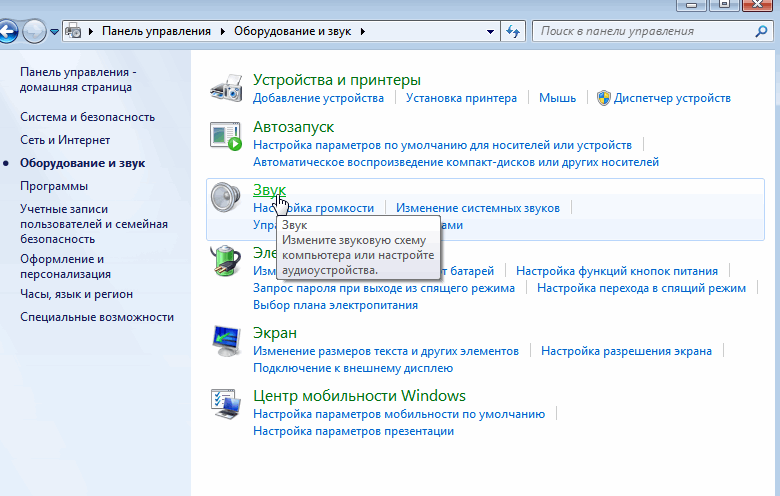Open Часы, язык и регион category
Image resolution: width=780 pixels, height=496 pixels.
tap(77, 294)
